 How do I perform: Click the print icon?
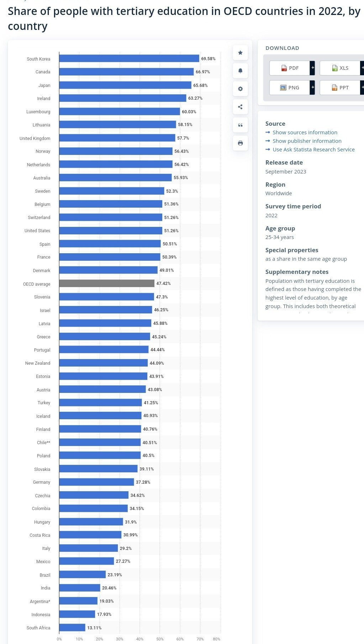click(x=240, y=143)
